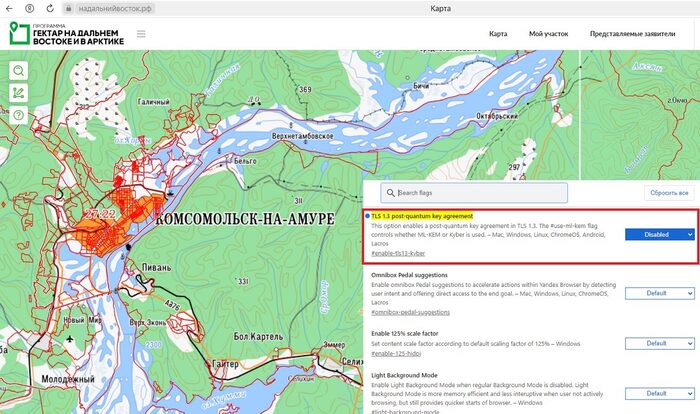Open the Карта menu item
The width and height of the screenshot is (700, 414).
[x=498, y=34]
